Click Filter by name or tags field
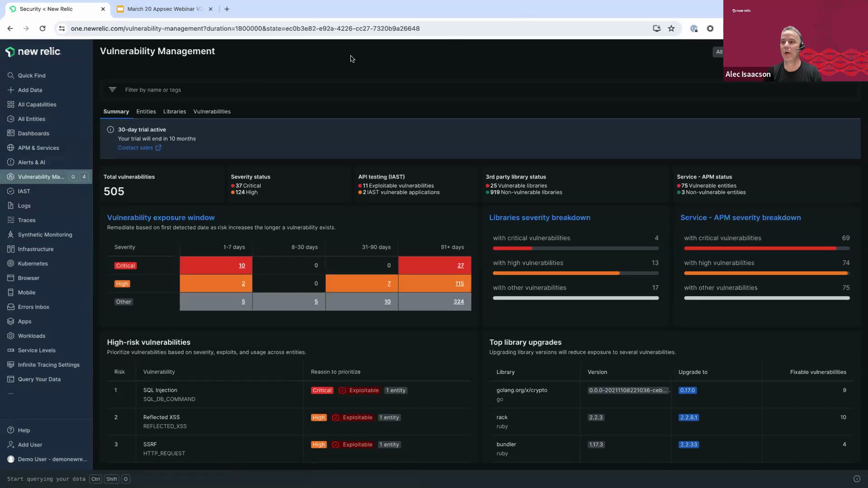The image size is (868, 488). pos(479,90)
